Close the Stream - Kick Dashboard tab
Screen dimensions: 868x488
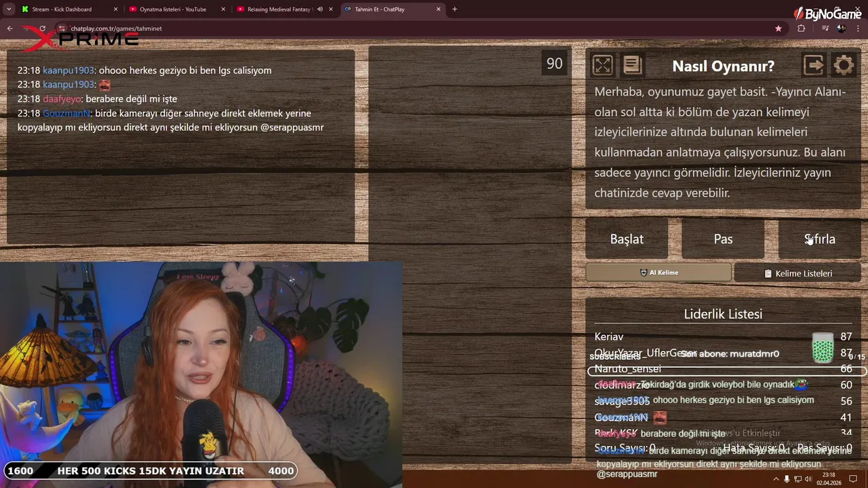[115, 9]
